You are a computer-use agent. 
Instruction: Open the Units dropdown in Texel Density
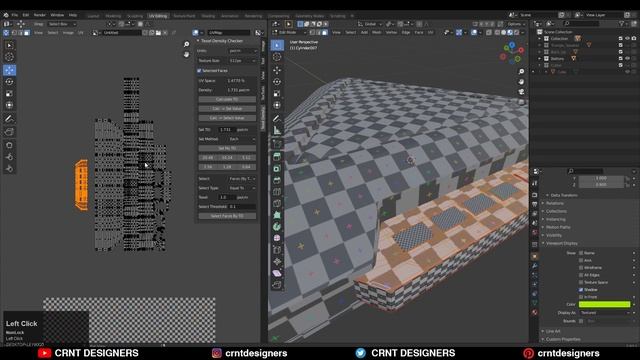[242, 51]
